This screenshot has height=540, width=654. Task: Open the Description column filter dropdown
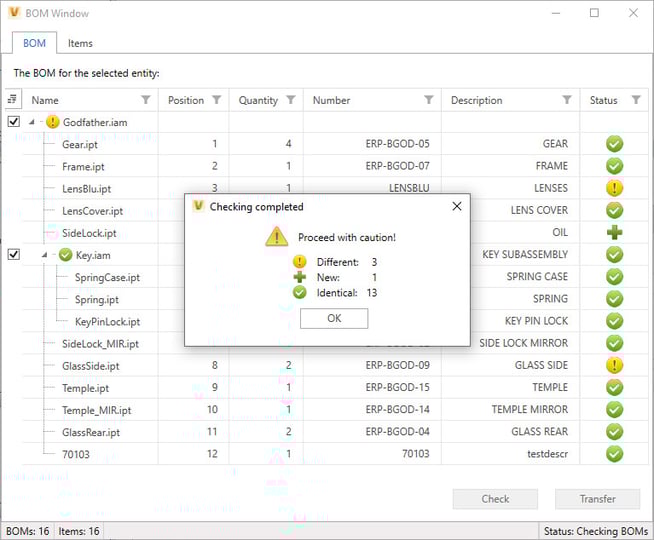(567, 100)
